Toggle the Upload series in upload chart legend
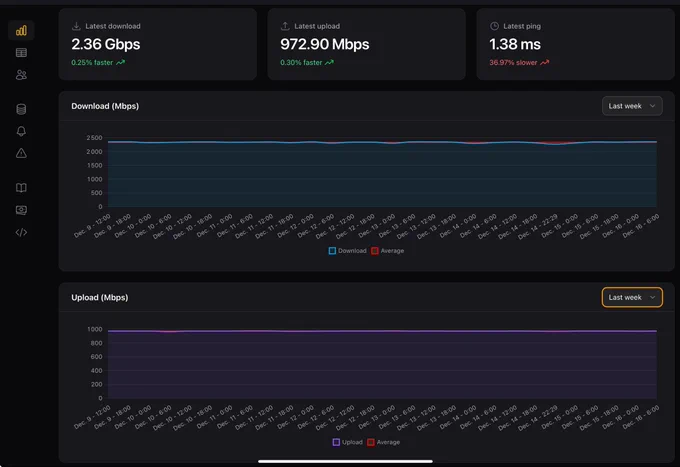680x467 pixels. click(347, 442)
